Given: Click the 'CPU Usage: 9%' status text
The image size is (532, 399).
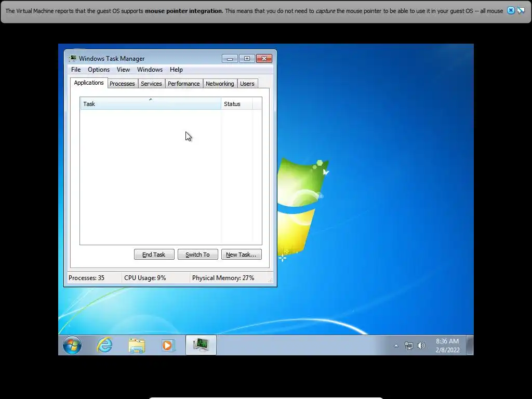Looking at the screenshot, I should (x=145, y=278).
